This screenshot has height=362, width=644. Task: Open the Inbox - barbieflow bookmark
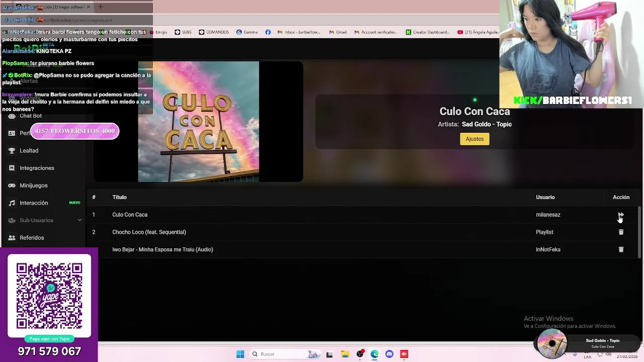coord(298,32)
